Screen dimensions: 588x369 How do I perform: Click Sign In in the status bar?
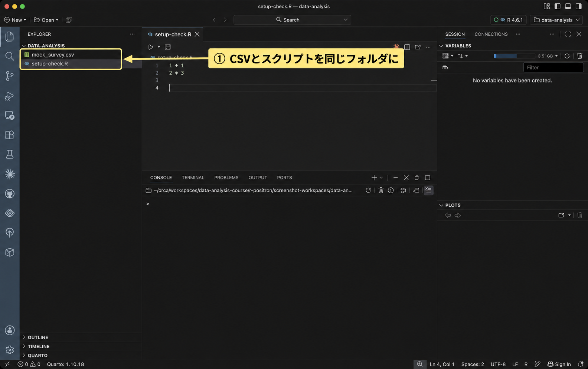559,364
